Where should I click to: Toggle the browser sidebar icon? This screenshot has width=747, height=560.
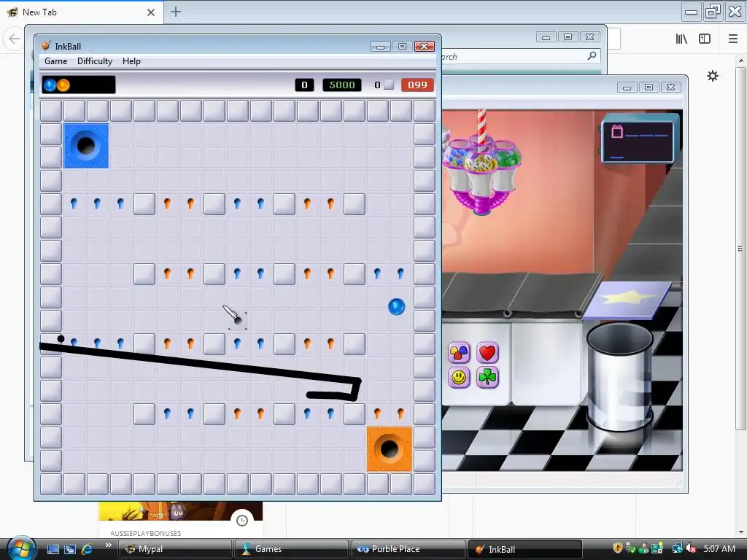pos(705,39)
